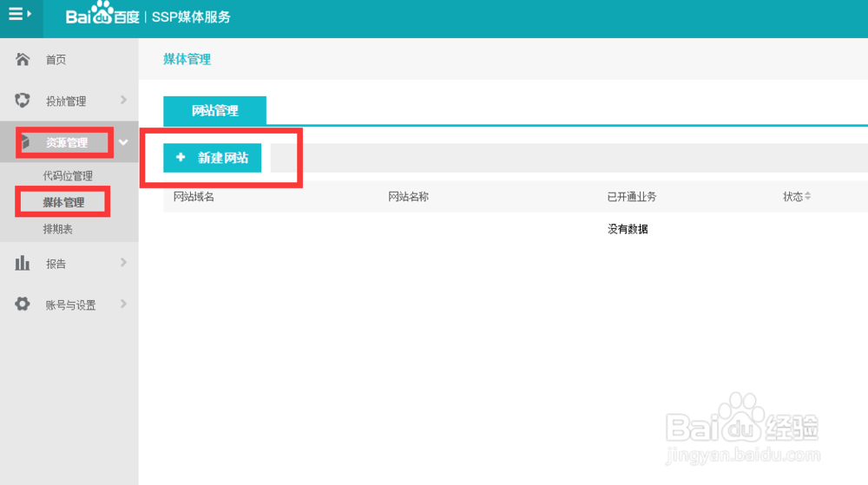Screen dimensions: 868x485
Task: Open 账号与设置 menu item
Action: point(71,305)
